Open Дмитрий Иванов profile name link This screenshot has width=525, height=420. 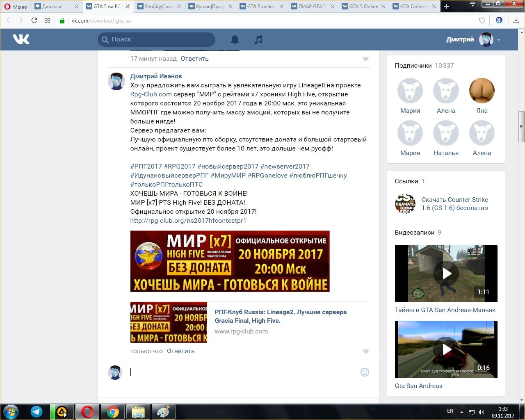point(156,76)
